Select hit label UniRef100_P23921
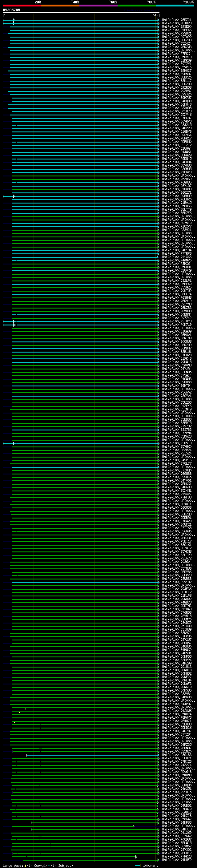This screenshot has width=197, height=868. (176, 230)
